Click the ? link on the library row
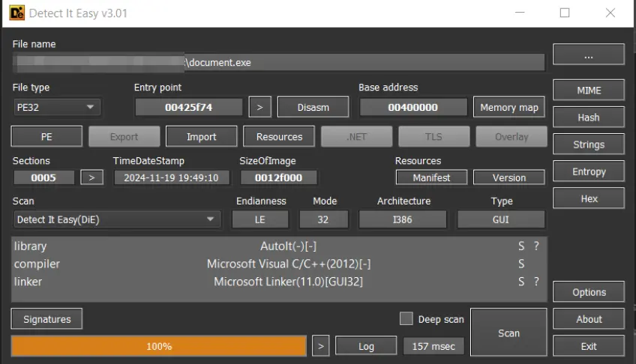The height and width of the screenshot is (364, 636). tap(536, 246)
